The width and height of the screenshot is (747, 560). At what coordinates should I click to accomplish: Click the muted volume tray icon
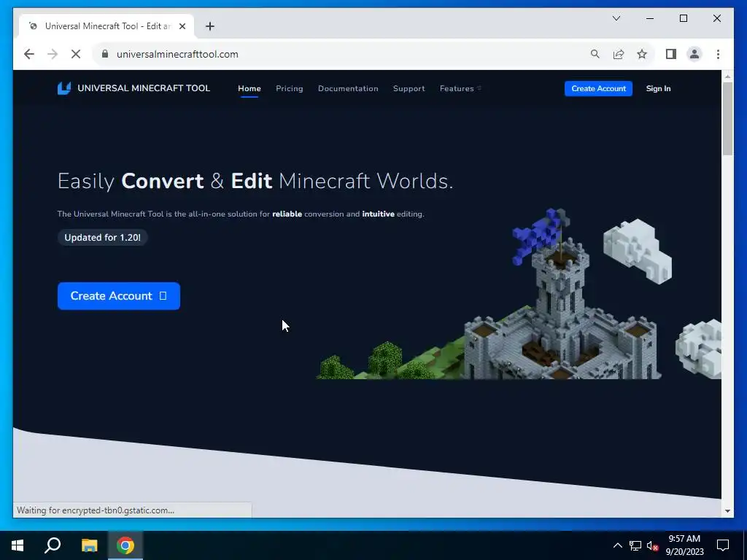point(653,545)
